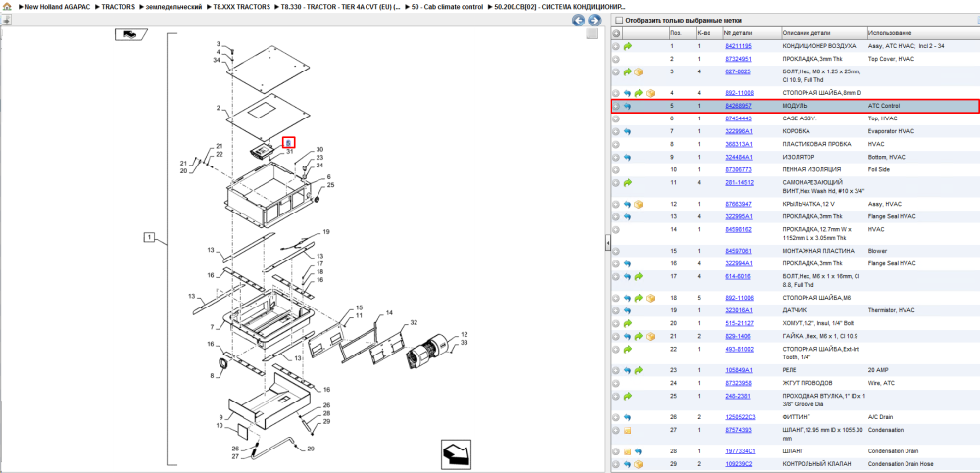Select 'МОНТАЖНАЯ ПЛАСТИНА' description text
Screen dimensions: 980x473
coord(818,251)
